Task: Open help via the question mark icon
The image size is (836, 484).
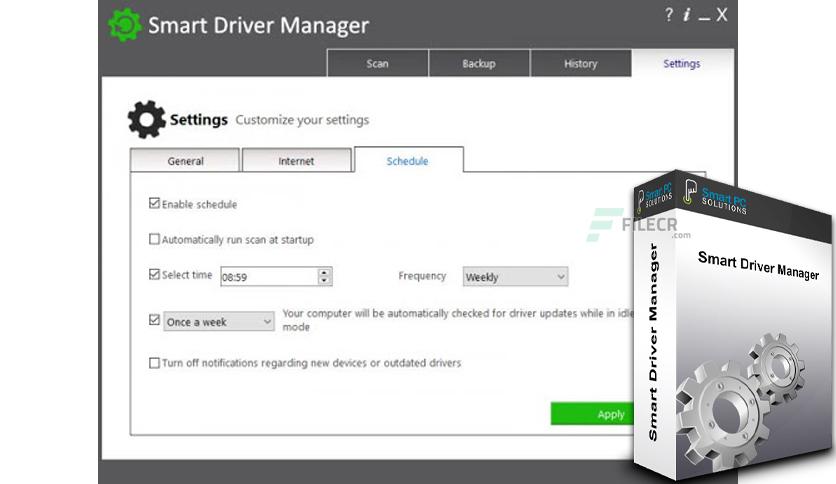Action: (669, 15)
